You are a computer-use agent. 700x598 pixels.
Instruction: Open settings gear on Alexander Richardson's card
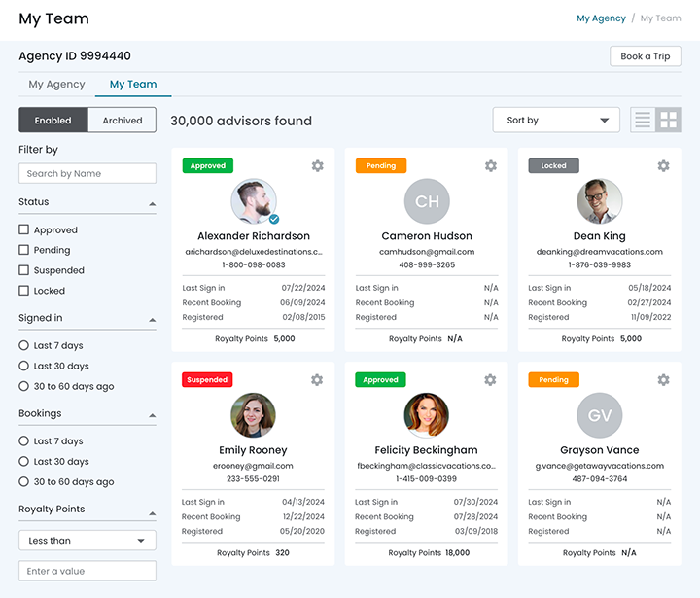(x=317, y=166)
